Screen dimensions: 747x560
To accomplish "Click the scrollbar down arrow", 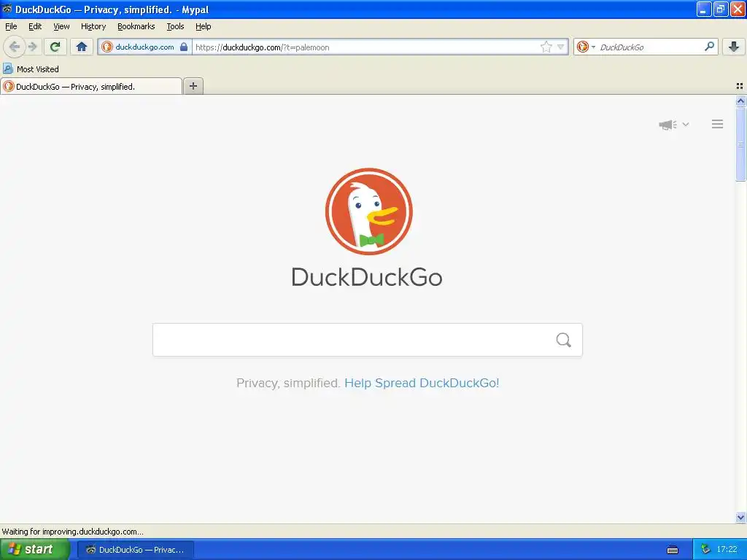I will (740, 517).
